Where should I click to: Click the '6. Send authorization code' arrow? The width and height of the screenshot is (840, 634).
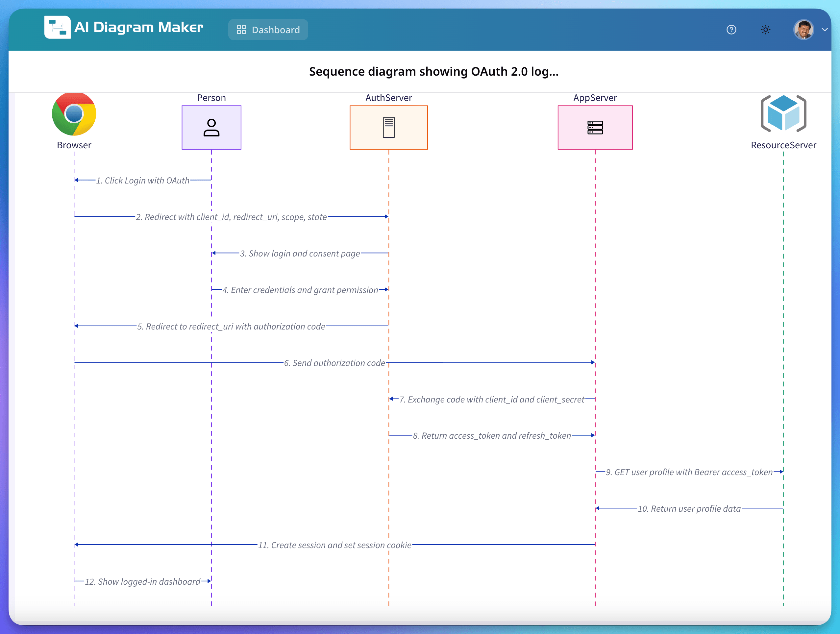[335, 363]
